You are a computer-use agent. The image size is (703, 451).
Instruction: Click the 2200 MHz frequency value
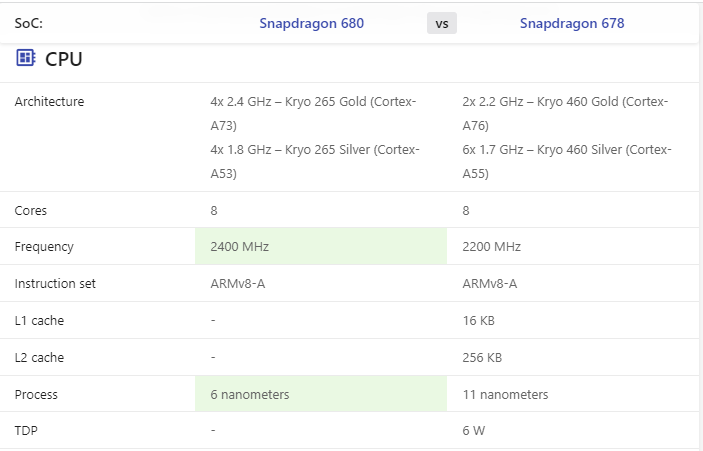click(x=492, y=247)
